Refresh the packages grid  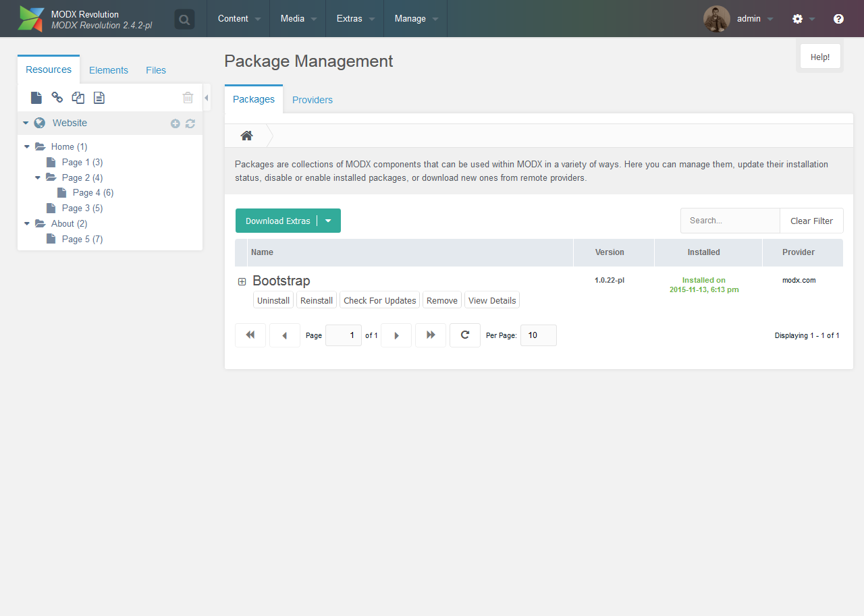coord(465,335)
